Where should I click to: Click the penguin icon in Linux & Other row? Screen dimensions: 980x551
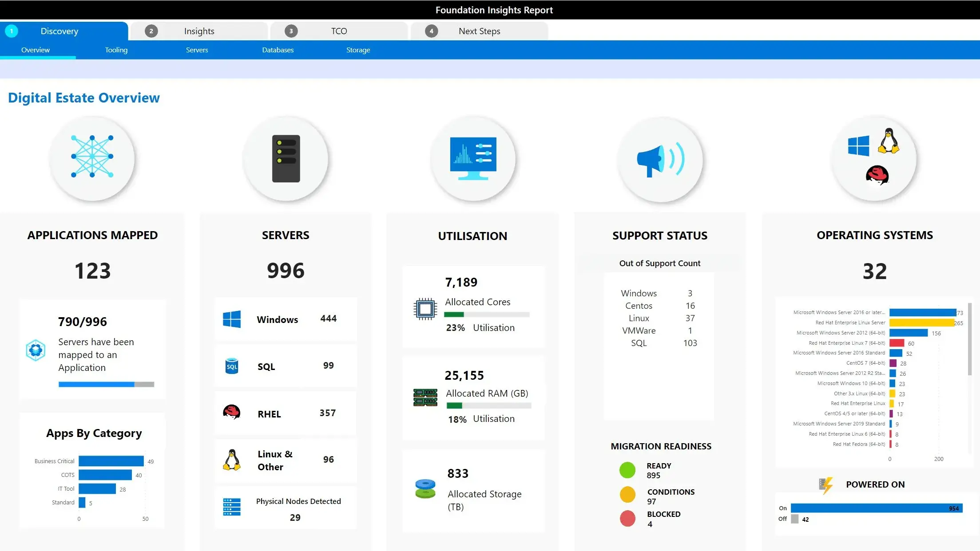[231, 460]
